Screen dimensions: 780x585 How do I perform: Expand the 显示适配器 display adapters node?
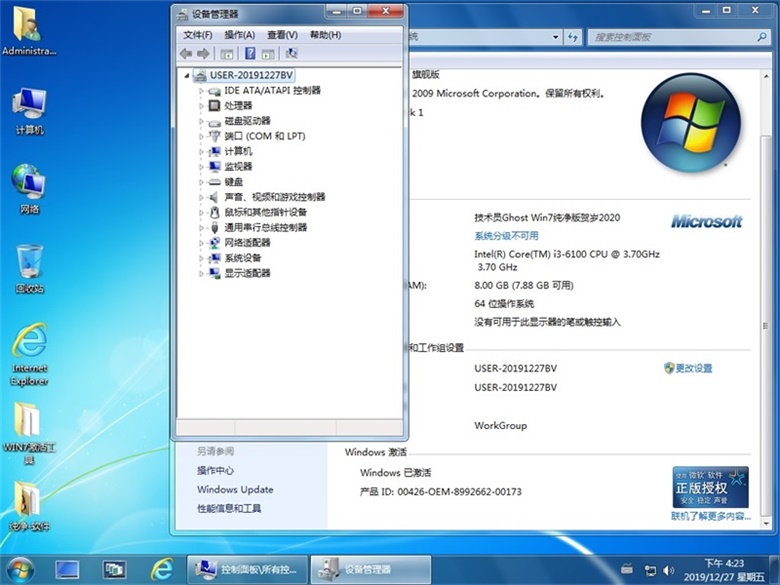[x=201, y=273]
